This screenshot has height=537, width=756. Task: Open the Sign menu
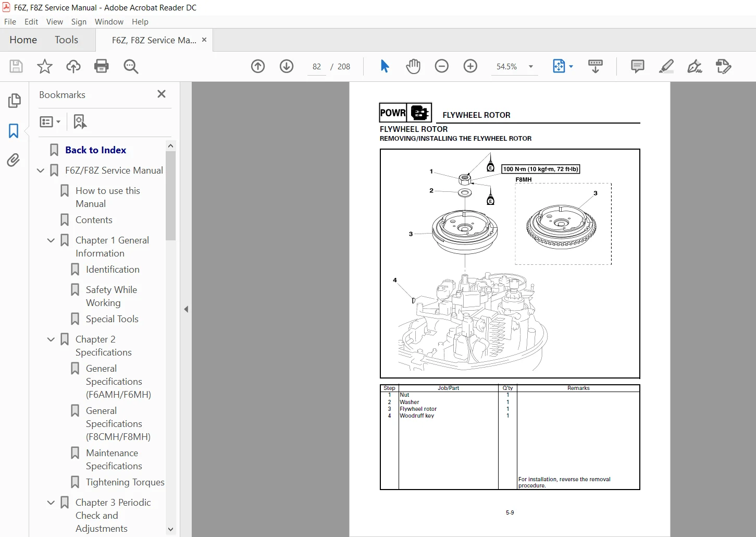(x=79, y=22)
